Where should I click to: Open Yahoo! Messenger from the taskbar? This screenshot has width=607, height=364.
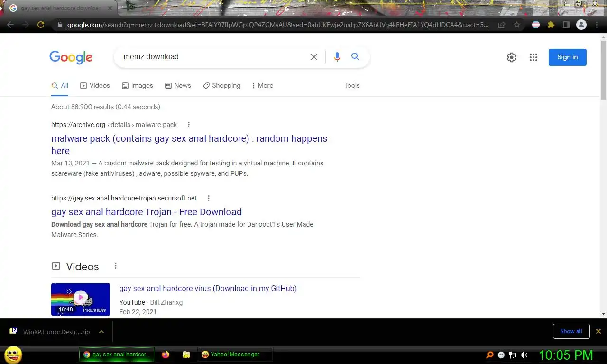click(x=235, y=355)
